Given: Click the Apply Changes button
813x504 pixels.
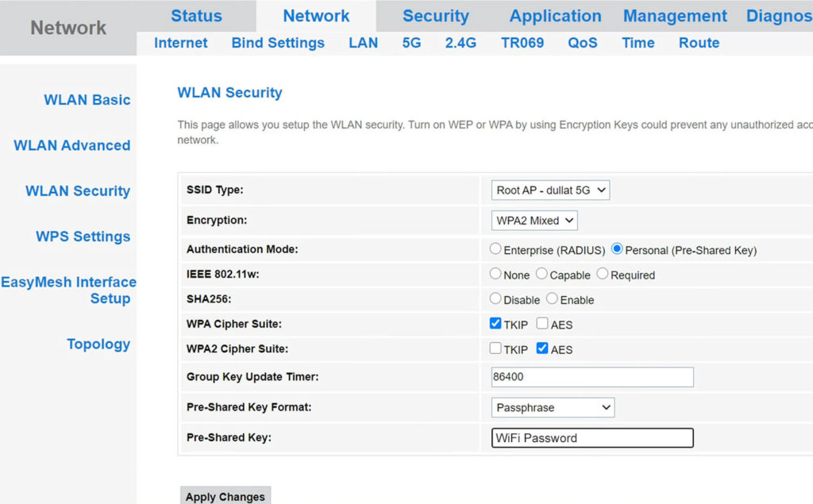Looking at the screenshot, I should pyautogui.click(x=225, y=496).
